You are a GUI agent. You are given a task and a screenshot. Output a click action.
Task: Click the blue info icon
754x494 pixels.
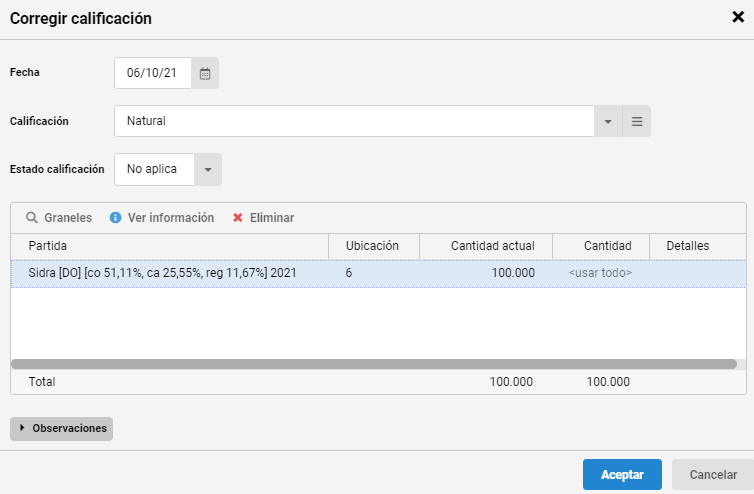[x=115, y=217]
